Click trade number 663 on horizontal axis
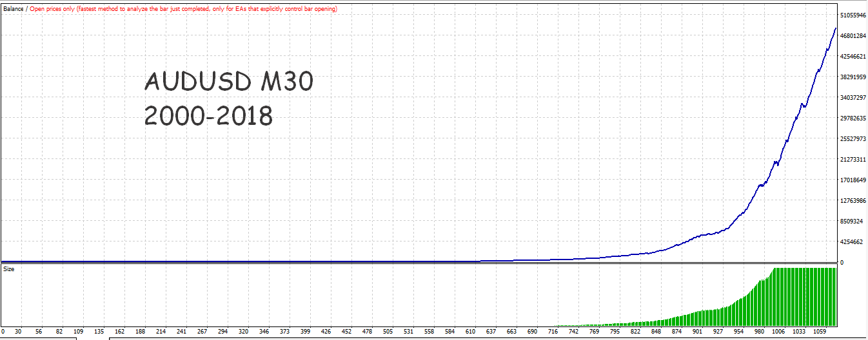Image resolution: width=868 pixels, height=340 pixels. 511,332
